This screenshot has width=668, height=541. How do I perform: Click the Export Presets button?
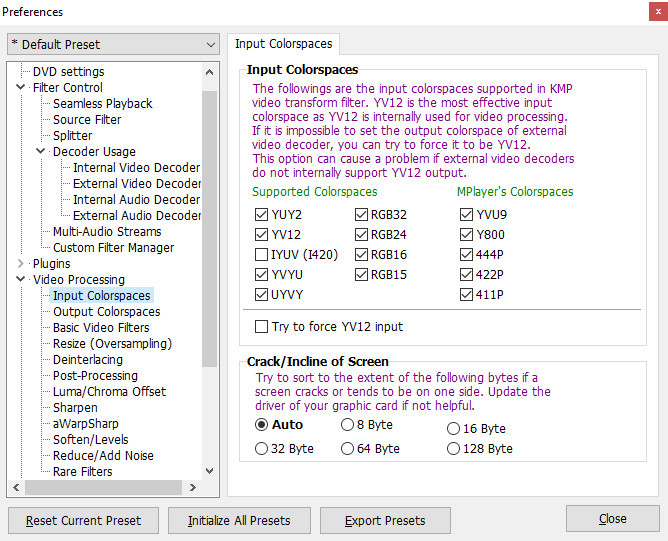coord(385,520)
